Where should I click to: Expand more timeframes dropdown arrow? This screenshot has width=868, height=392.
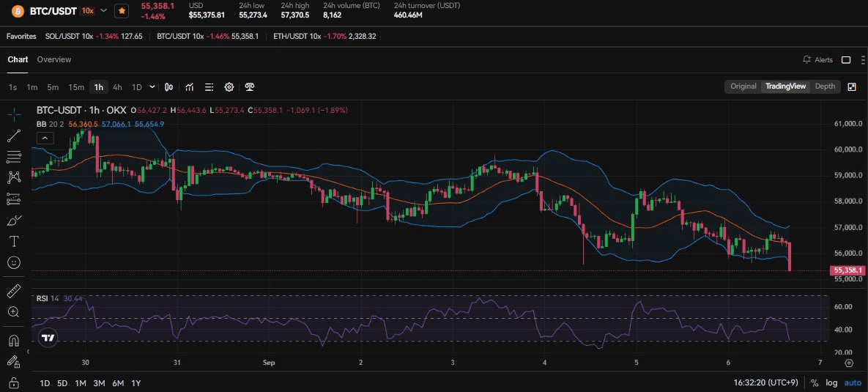(x=152, y=87)
